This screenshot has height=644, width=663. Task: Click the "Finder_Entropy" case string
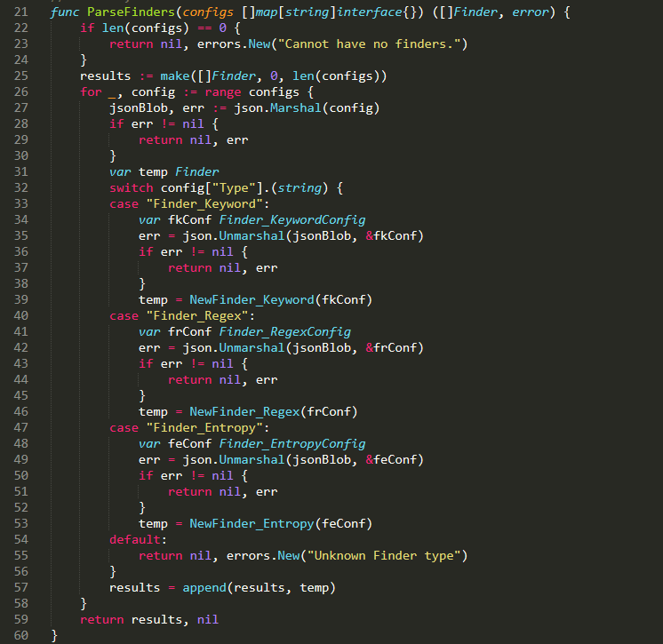(204, 427)
